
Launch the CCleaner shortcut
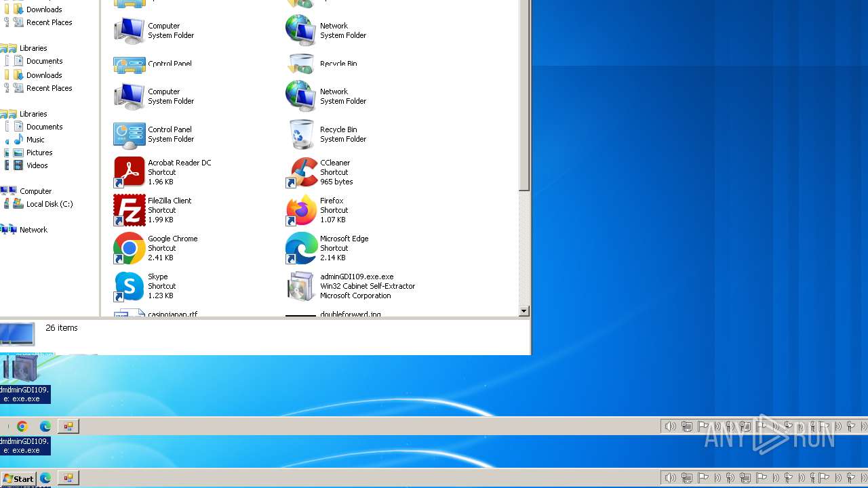(319, 172)
